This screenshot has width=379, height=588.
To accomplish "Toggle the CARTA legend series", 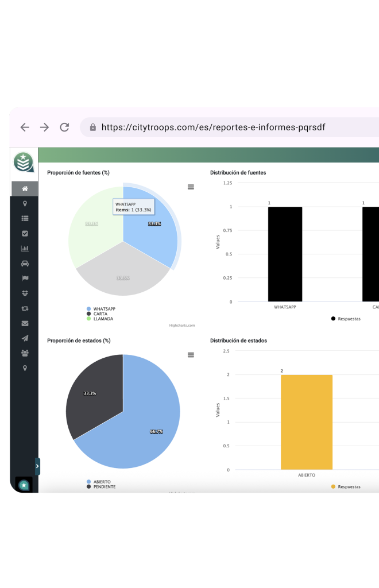I will point(97,314).
